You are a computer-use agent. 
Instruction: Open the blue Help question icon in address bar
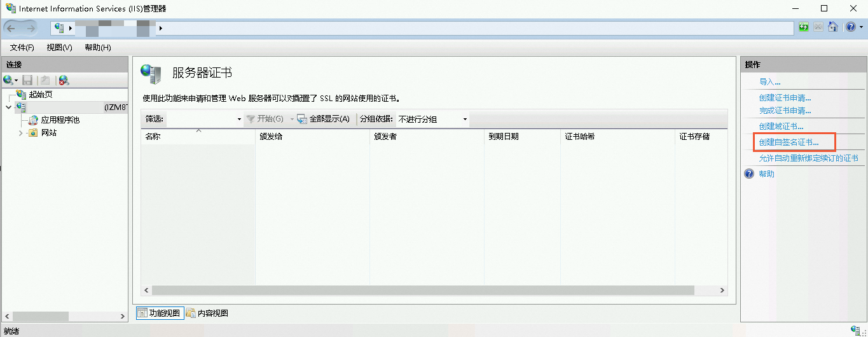[x=851, y=27]
